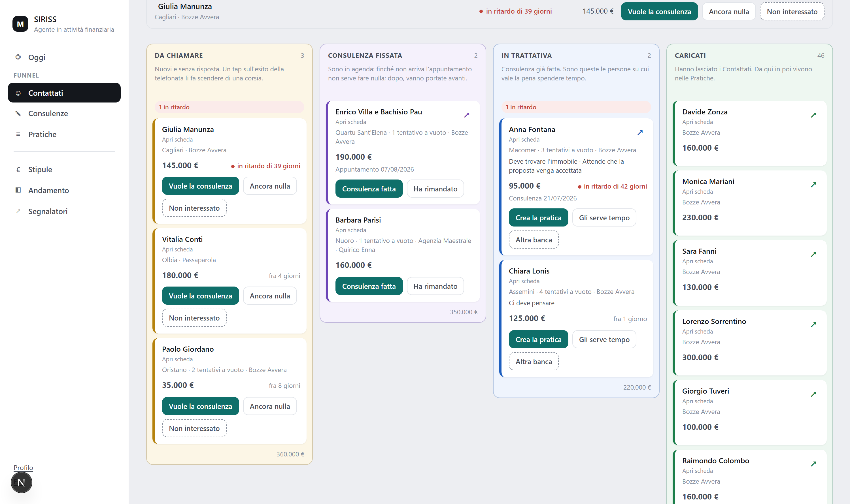Open arrow icon on Monica Mariani card
850x504 pixels.
coord(813,185)
